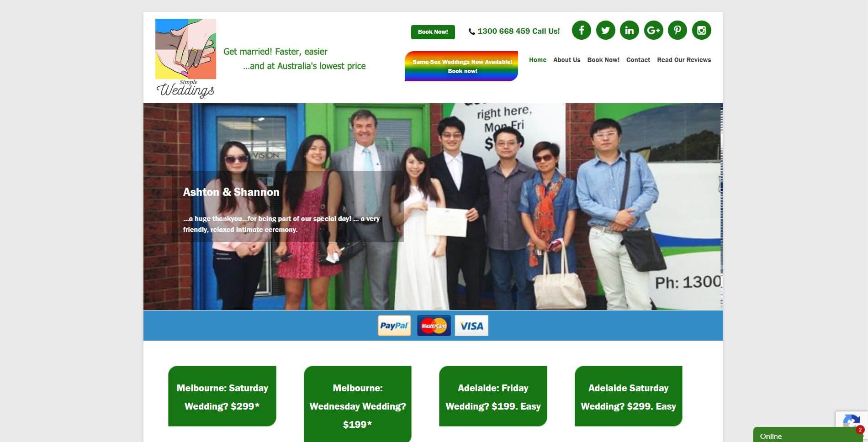Viewport: 868px width, 442px height.
Task: Click the Same-Sex Weddings rainbow banner
Action: point(461,66)
